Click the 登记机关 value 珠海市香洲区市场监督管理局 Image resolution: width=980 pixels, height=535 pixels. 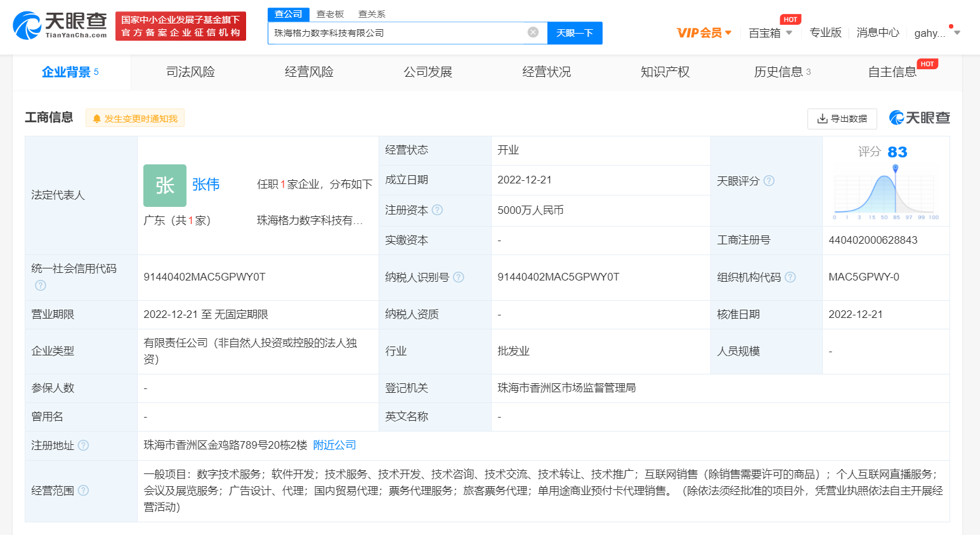pyautogui.click(x=566, y=388)
